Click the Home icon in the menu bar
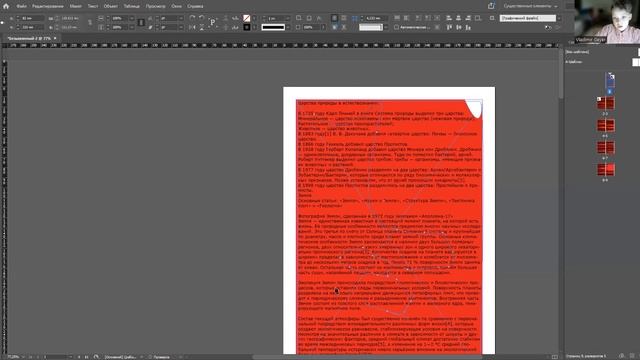This screenshot has height=360, width=640. (6, 6)
